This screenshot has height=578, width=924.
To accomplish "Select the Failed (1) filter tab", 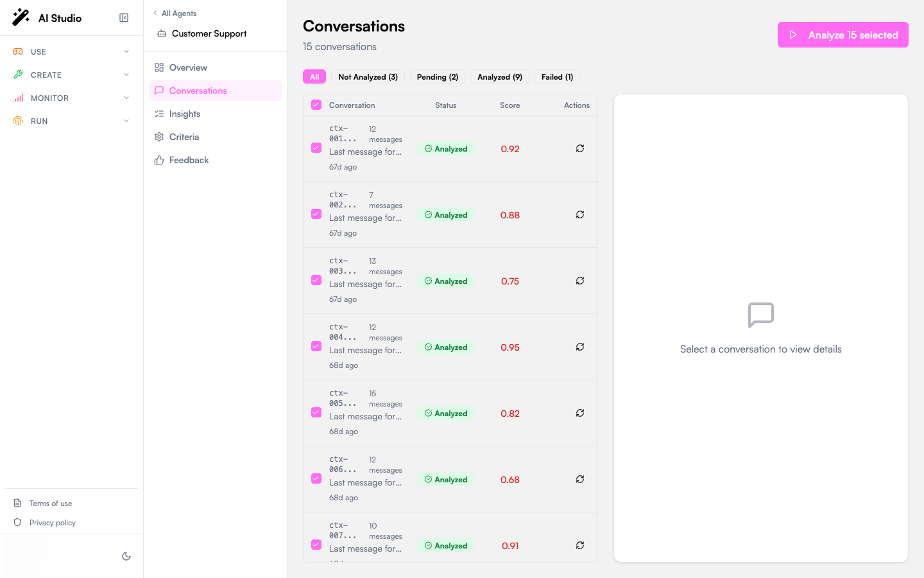I will (557, 77).
